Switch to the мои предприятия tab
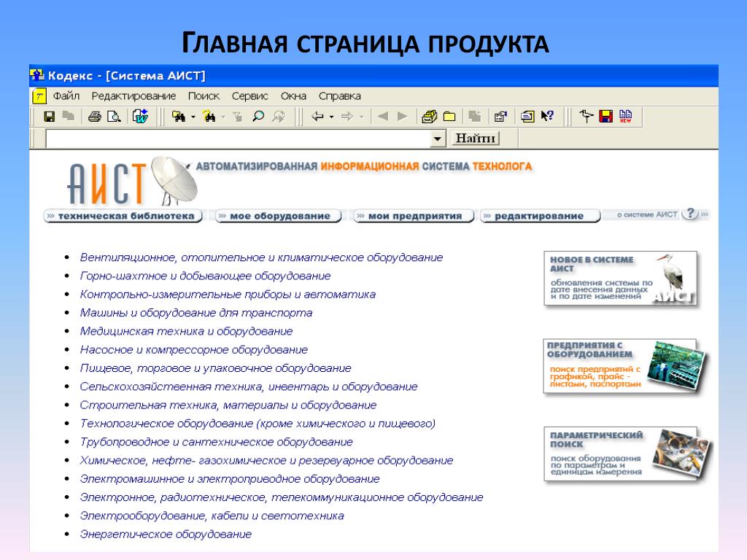The image size is (747, 560). pos(414,216)
